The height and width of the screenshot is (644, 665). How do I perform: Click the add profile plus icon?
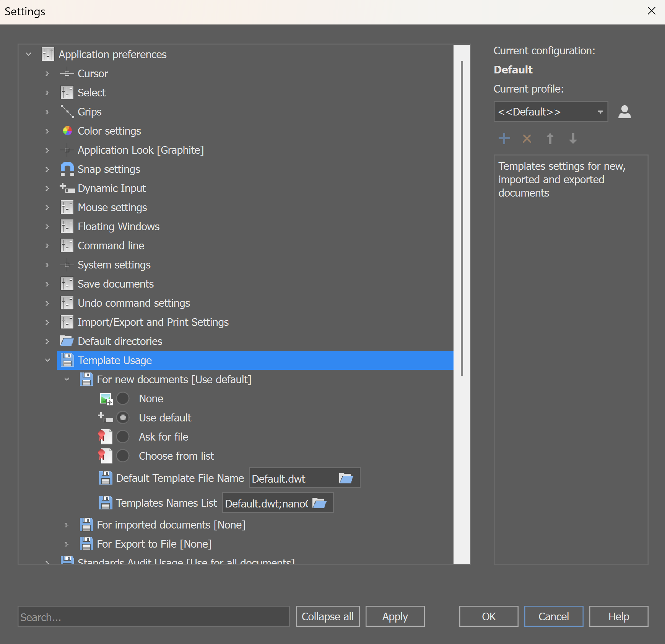point(504,138)
